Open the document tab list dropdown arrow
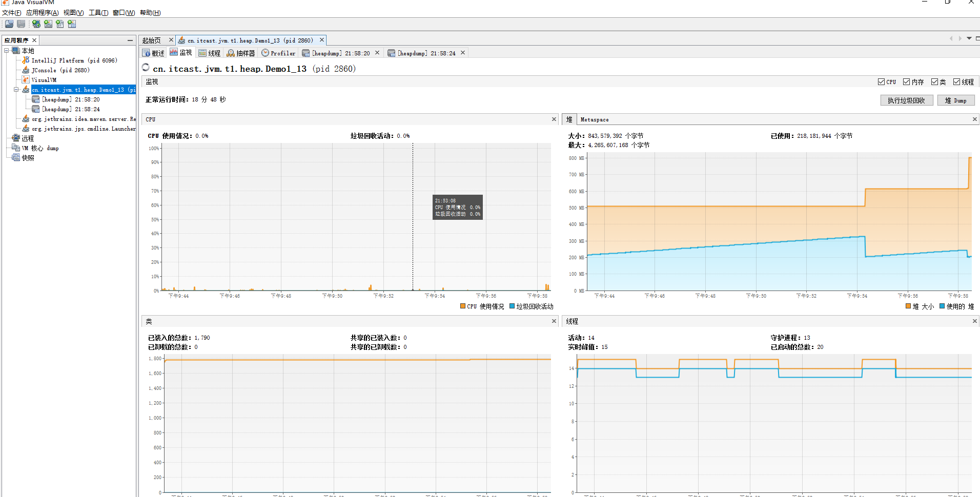 click(969, 38)
